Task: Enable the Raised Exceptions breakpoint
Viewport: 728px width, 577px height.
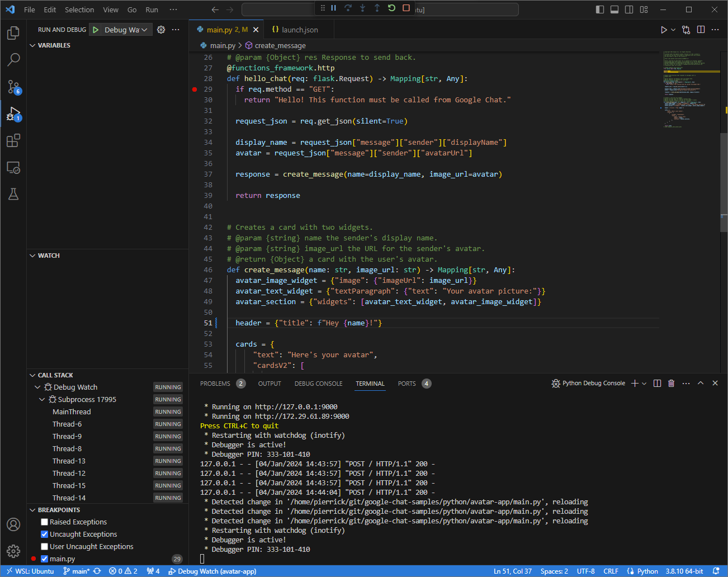Action: pyautogui.click(x=43, y=522)
